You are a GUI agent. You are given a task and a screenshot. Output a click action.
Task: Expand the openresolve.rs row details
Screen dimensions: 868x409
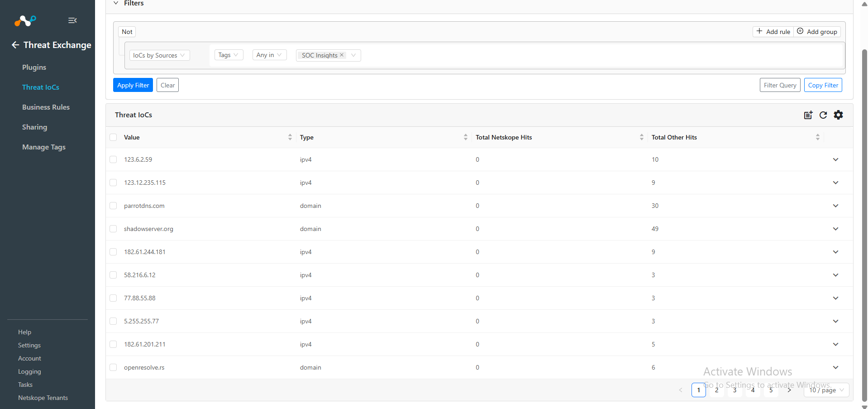tap(835, 367)
